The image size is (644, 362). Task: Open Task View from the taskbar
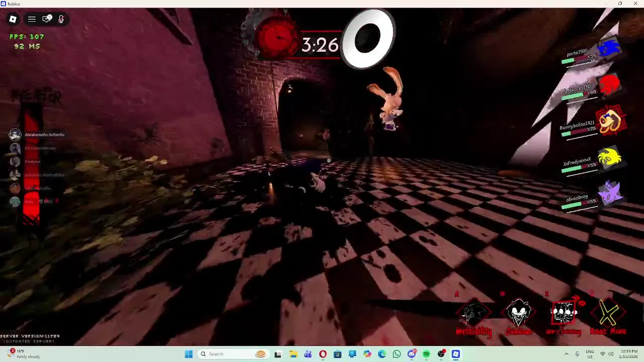point(278,354)
